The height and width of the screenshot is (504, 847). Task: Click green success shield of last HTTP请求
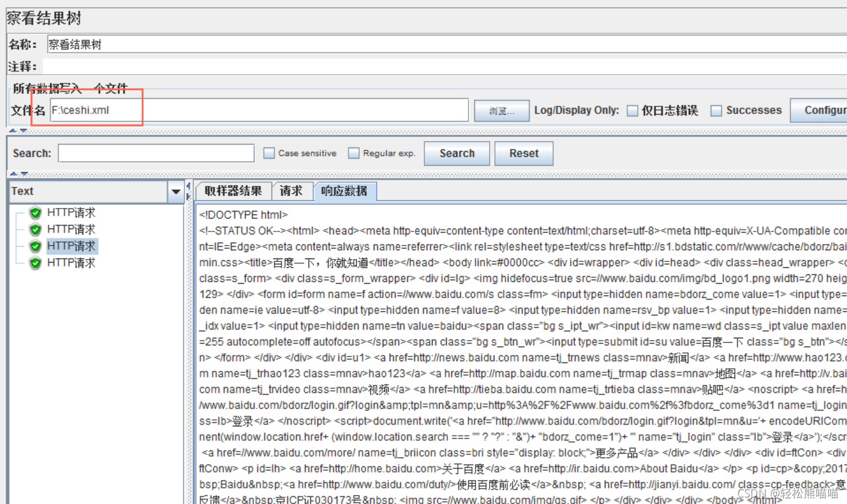pyautogui.click(x=35, y=263)
